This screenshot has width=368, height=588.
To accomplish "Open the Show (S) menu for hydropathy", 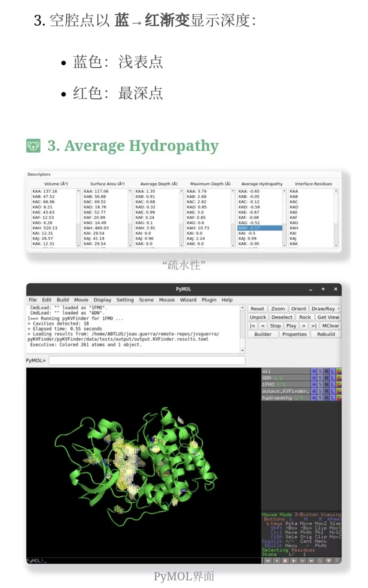I will tap(320, 398).
